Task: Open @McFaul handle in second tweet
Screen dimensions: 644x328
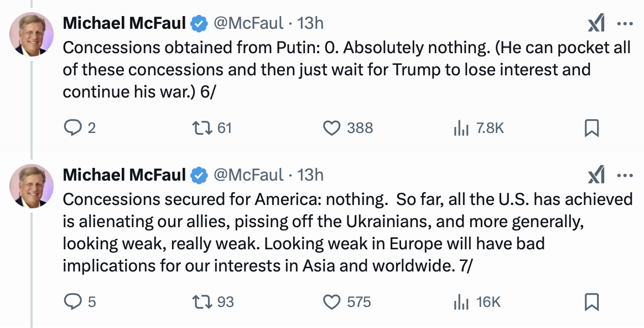Action: click(x=248, y=175)
